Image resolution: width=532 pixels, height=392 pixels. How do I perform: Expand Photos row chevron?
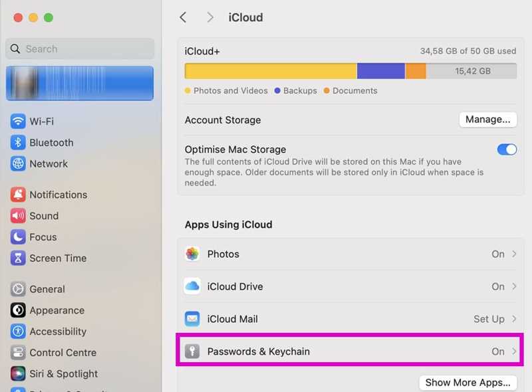pyautogui.click(x=514, y=254)
